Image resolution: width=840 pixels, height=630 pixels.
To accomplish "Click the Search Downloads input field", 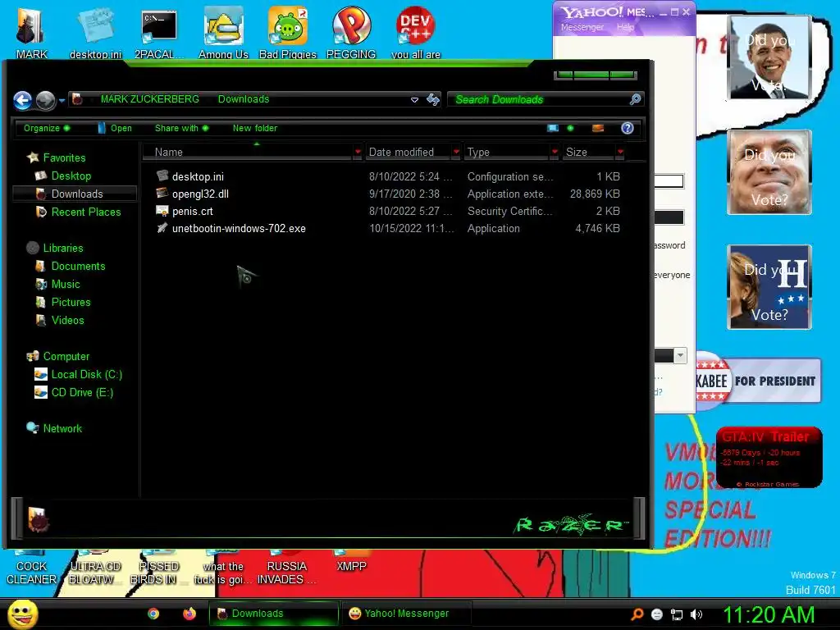I will 538,99.
